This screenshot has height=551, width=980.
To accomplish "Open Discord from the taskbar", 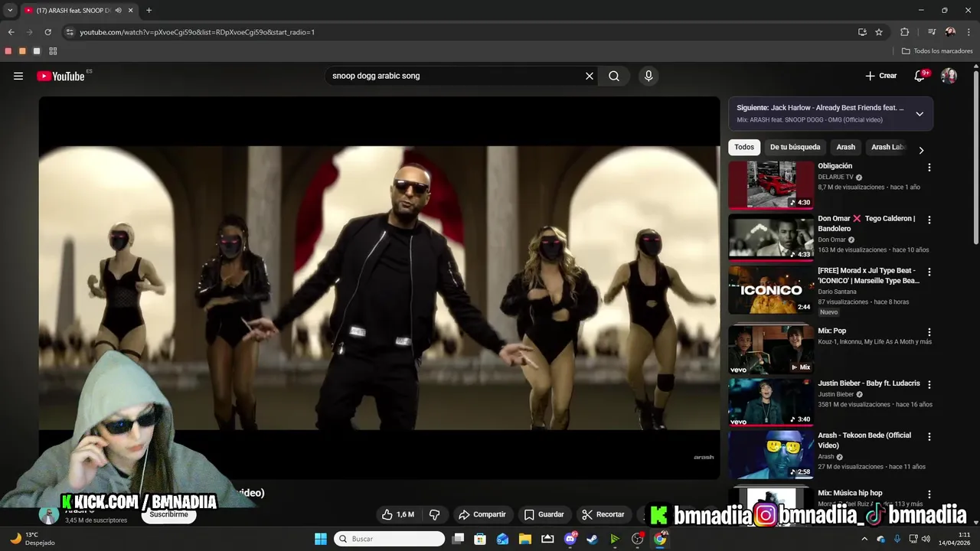I will pos(570,539).
